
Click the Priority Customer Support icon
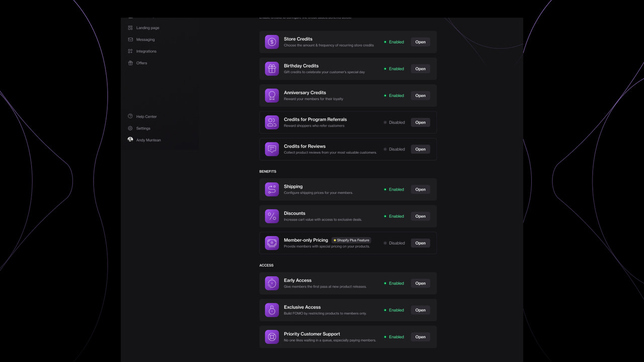pyautogui.click(x=272, y=336)
